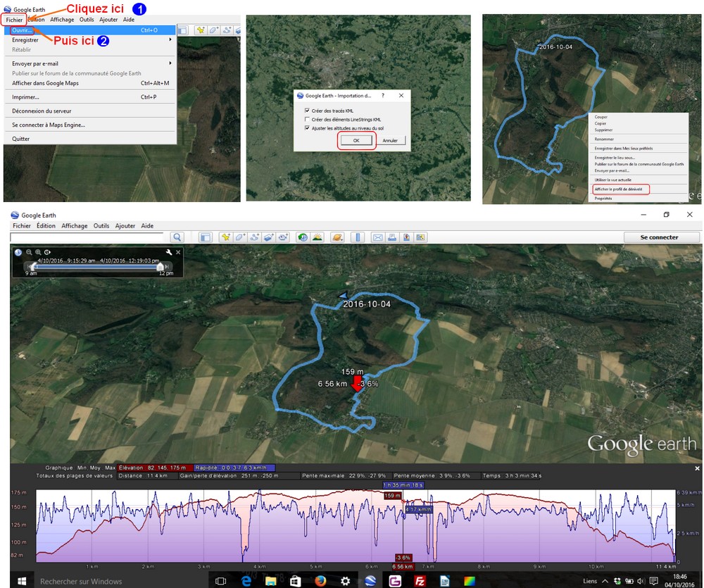704x588 pixels.
Task: Open FileZilla from the taskbar
Action: 420,581
